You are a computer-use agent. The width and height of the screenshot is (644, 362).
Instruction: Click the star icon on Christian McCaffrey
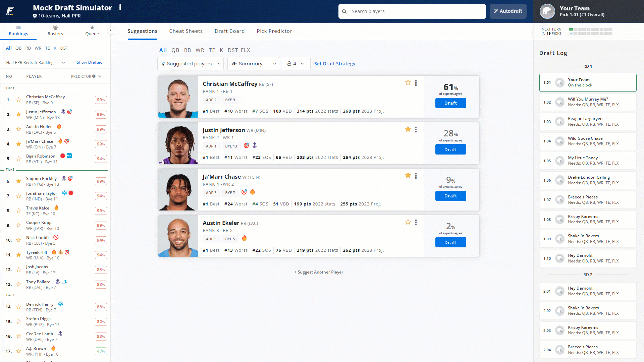point(408,83)
